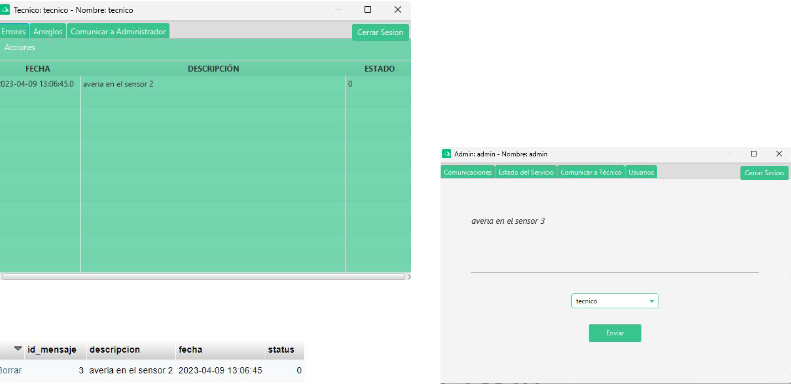Switch to the Arreglos tab
Screen dimensions: 791x384
pyautogui.click(x=48, y=31)
